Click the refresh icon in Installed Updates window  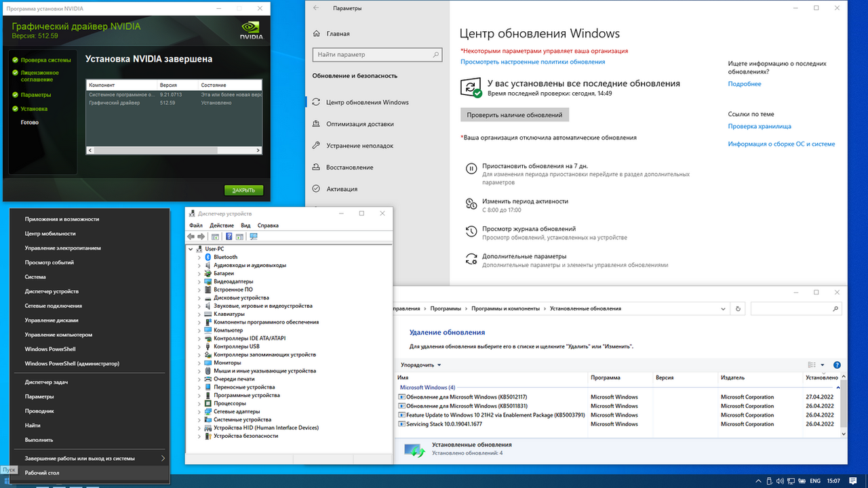click(x=738, y=308)
